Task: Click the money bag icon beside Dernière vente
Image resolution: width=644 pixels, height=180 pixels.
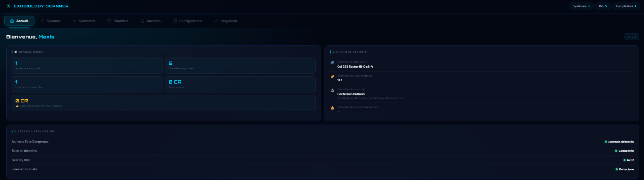Action: pos(332,108)
